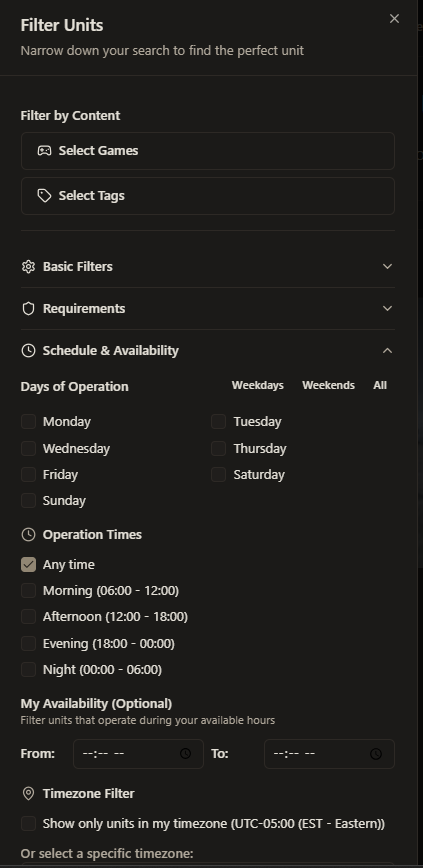Close the Filter Units panel

pyautogui.click(x=394, y=19)
